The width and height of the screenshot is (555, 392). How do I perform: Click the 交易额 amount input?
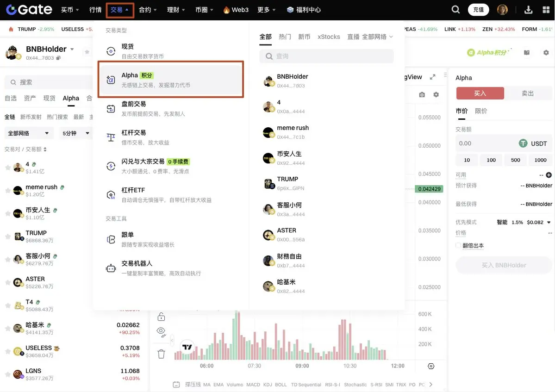504,143
